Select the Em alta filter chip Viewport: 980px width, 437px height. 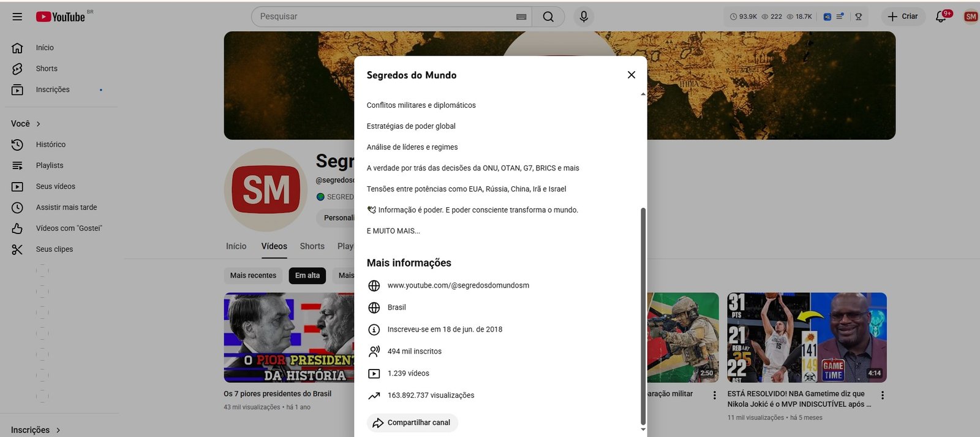tap(307, 276)
